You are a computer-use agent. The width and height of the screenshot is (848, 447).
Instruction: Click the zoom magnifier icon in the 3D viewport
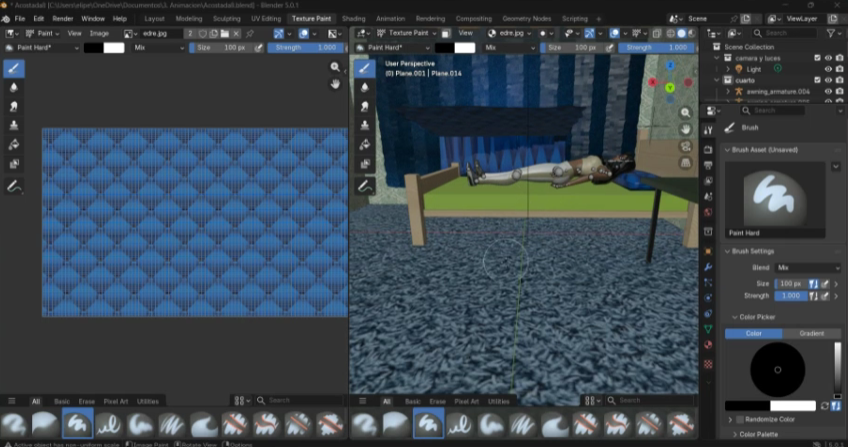point(686,113)
